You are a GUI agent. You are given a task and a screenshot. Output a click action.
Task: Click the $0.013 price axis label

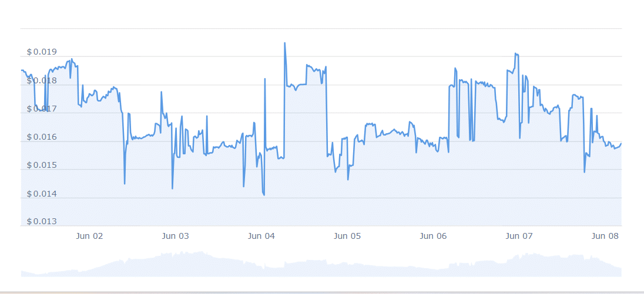pos(42,221)
